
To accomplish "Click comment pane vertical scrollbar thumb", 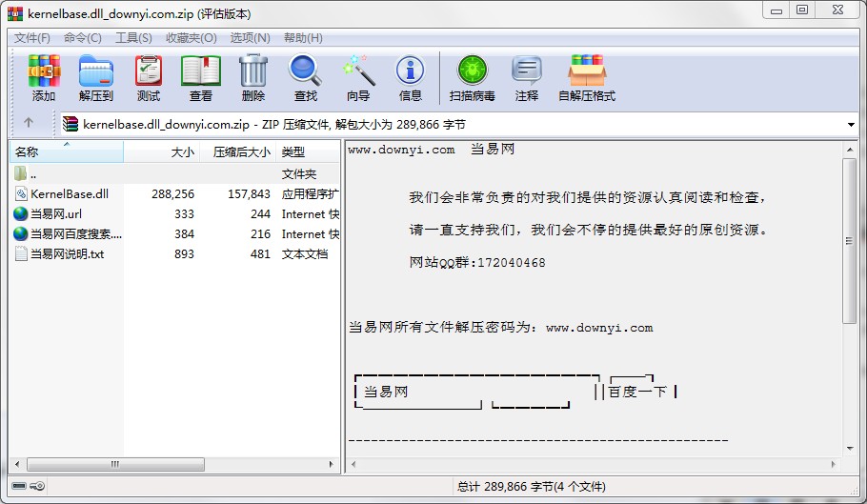I will 849,240.
